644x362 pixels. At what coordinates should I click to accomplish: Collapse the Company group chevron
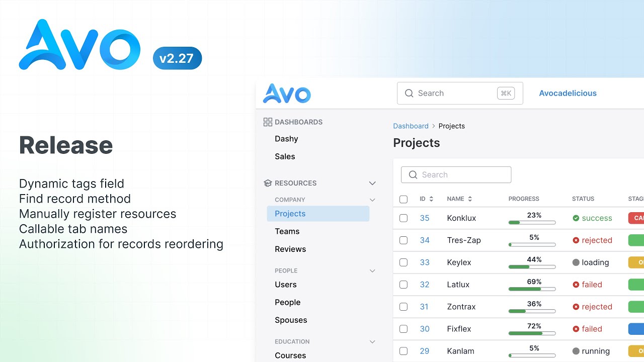pos(372,200)
